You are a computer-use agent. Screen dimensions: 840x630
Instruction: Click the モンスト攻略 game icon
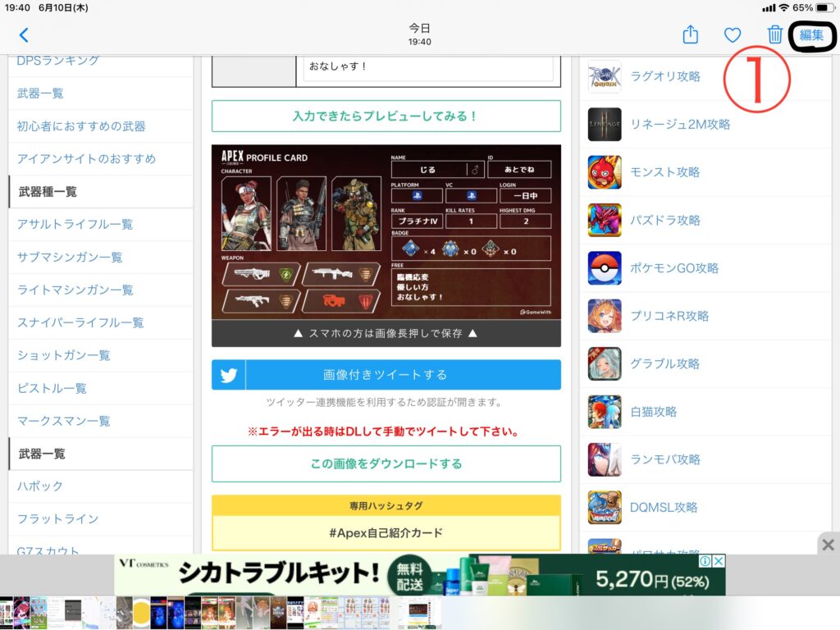[605, 172]
